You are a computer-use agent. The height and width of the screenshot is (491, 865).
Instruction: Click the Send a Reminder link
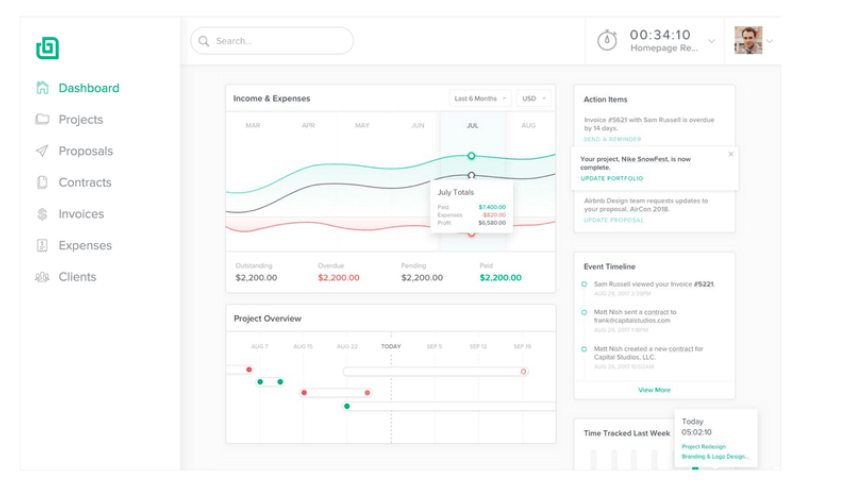pyautogui.click(x=612, y=139)
